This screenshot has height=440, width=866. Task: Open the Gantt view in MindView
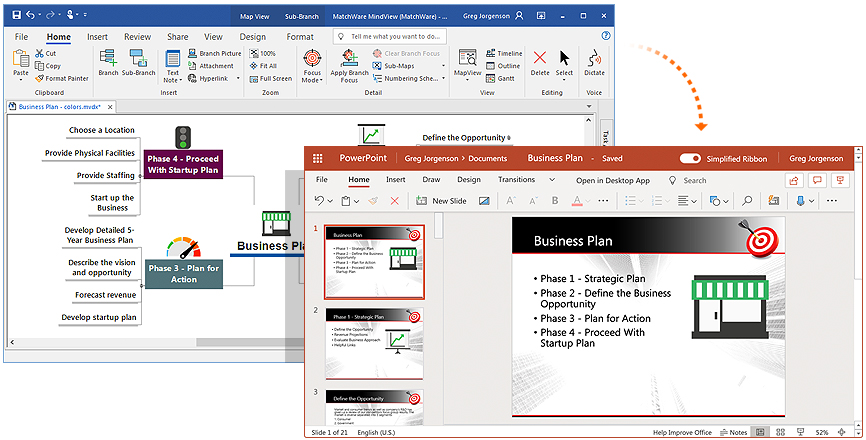[x=500, y=78]
